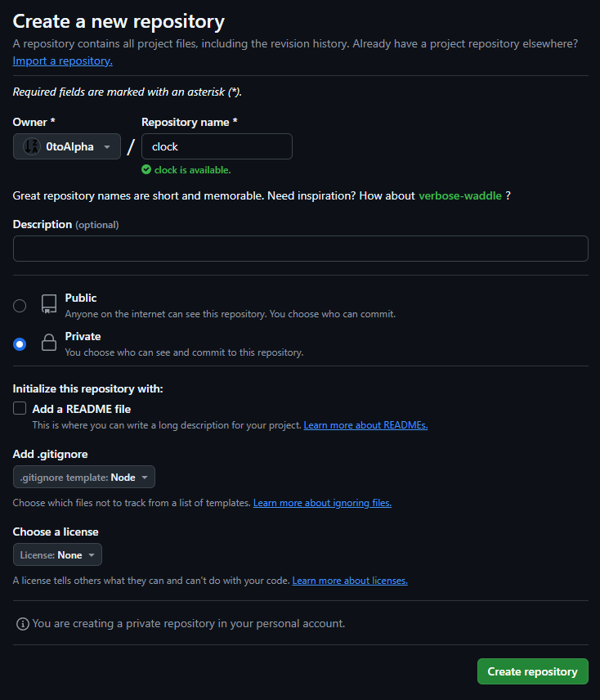Click the verbose-waddle name suggestion
600x700 pixels.
[459, 195]
